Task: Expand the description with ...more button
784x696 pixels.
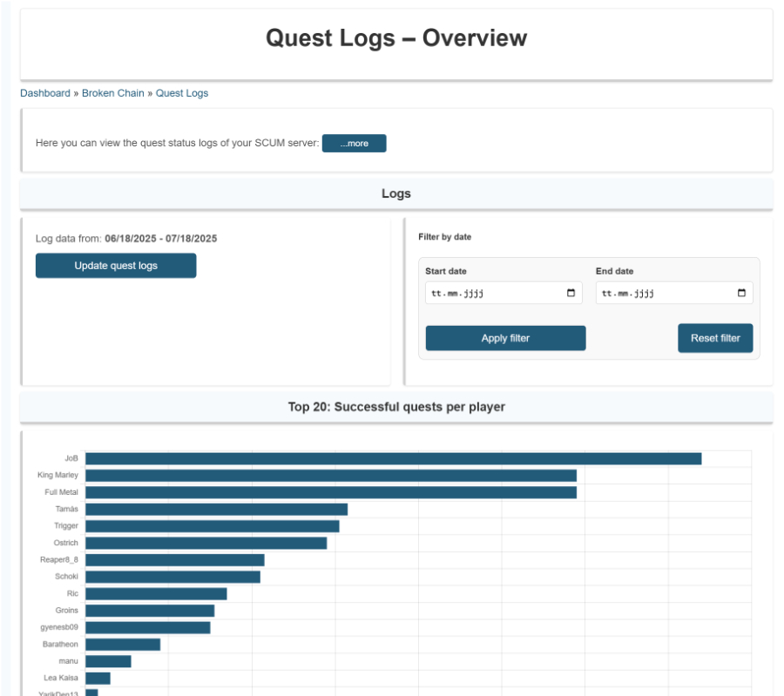Action: [354, 144]
